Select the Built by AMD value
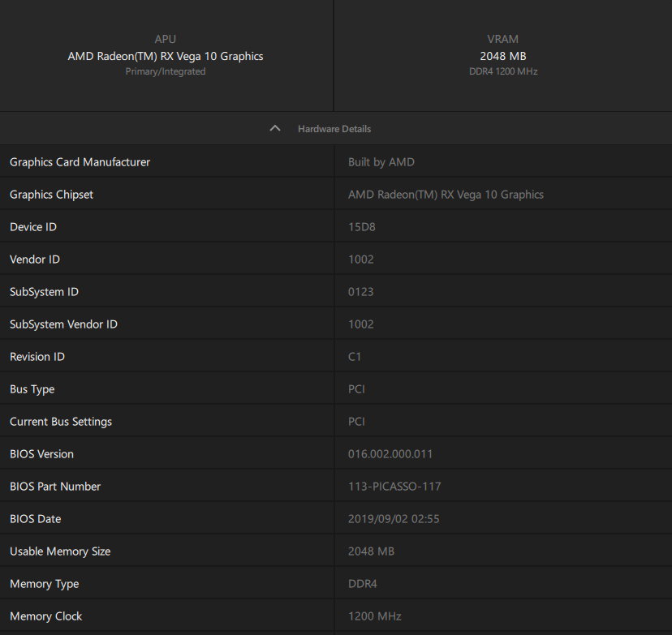 [x=381, y=162]
